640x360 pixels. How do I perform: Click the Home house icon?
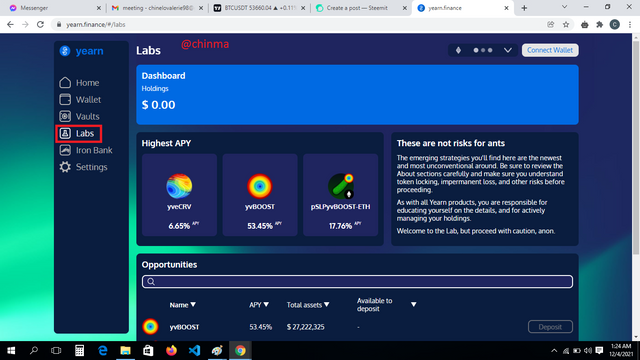65,82
